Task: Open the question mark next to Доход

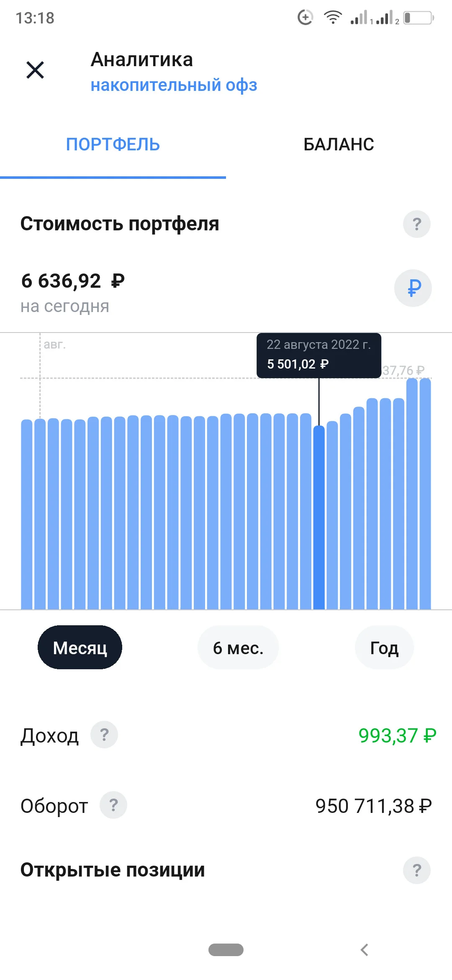Action: point(104,735)
